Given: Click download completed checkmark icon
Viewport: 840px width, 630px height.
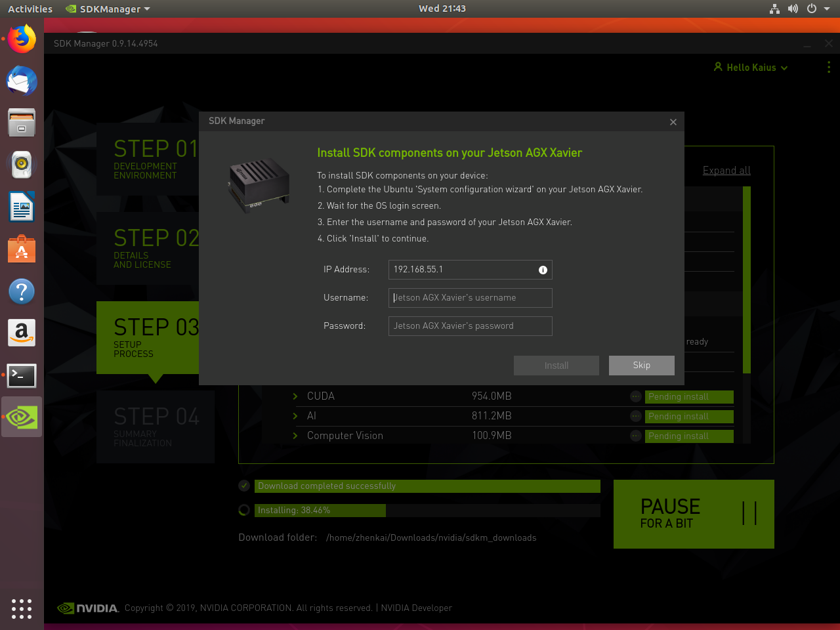Looking at the screenshot, I should point(244,486).
